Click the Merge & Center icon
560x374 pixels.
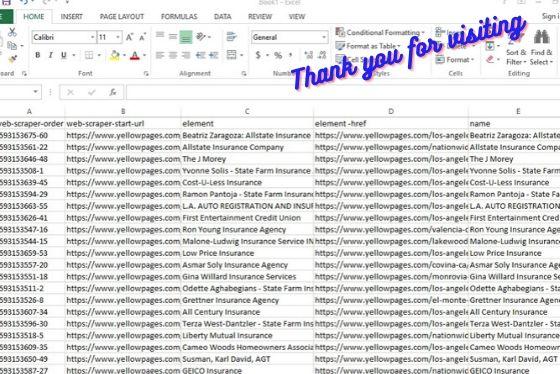point(231,55)
